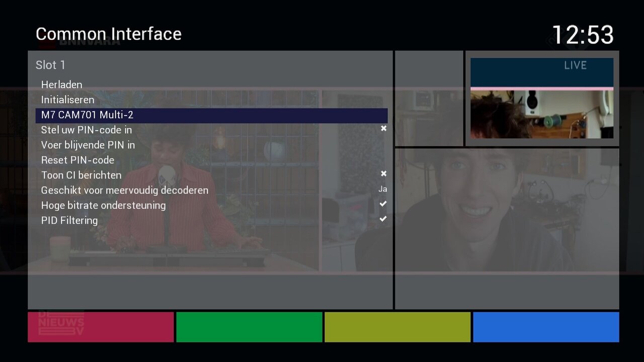Viewport: 644px width, 362px height.
Task: Open Voer blijvende PIN in entry
Action: 88,145
